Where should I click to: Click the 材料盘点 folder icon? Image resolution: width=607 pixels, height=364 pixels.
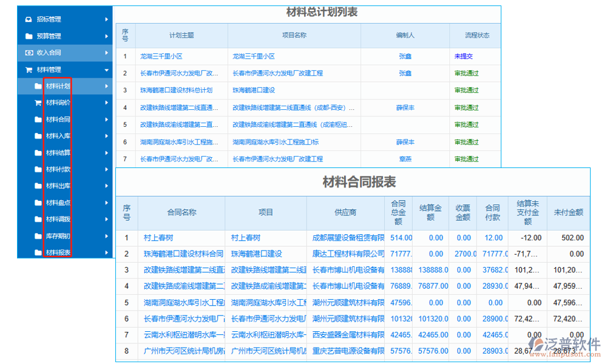pyautogui.click(x=38, y=203)
